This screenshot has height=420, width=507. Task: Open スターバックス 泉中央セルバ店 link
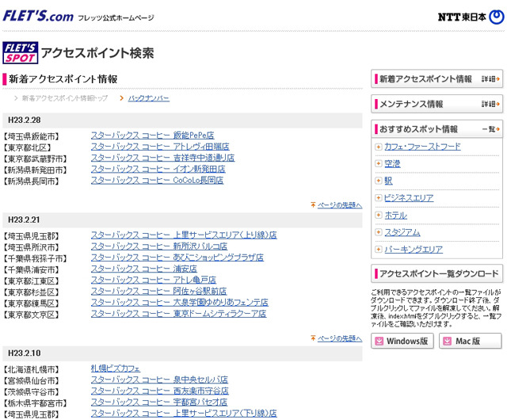159,380
